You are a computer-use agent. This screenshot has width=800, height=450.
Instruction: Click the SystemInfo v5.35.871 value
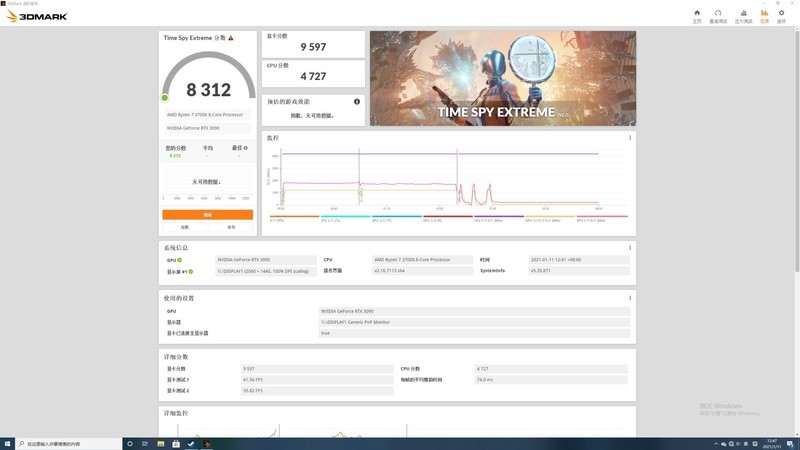(579, 270)
